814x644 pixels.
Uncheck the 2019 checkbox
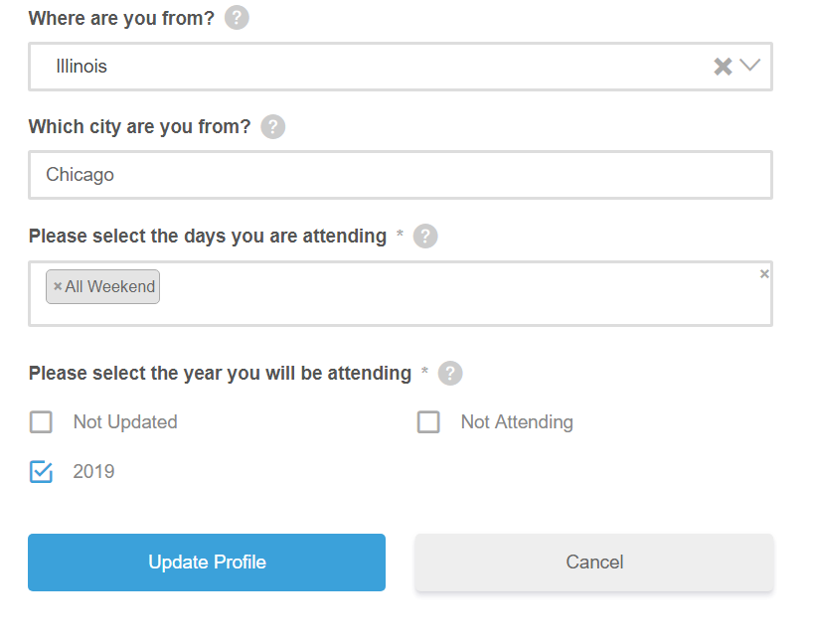point(41,472)
